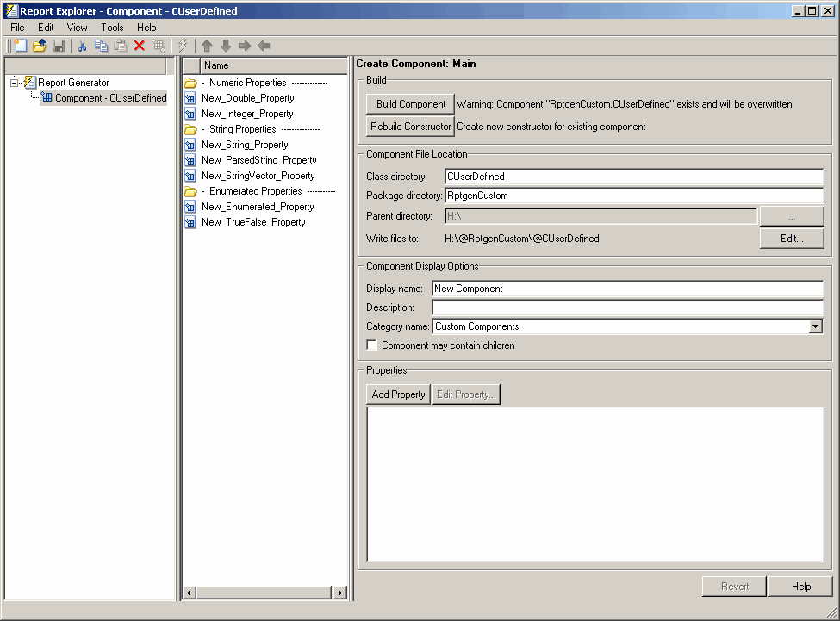Open the View menu
The image size is (840, 621).
click(78, 28)
